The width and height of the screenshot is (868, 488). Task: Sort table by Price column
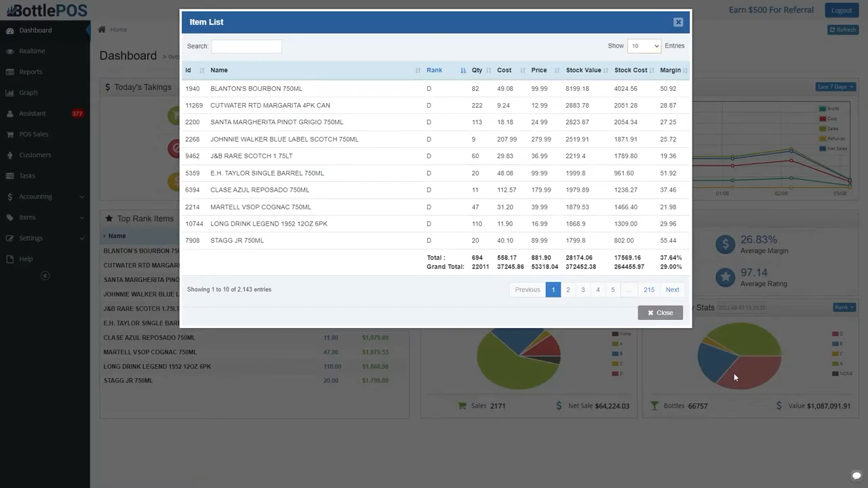pyautogui.click(x=545, y=70)
